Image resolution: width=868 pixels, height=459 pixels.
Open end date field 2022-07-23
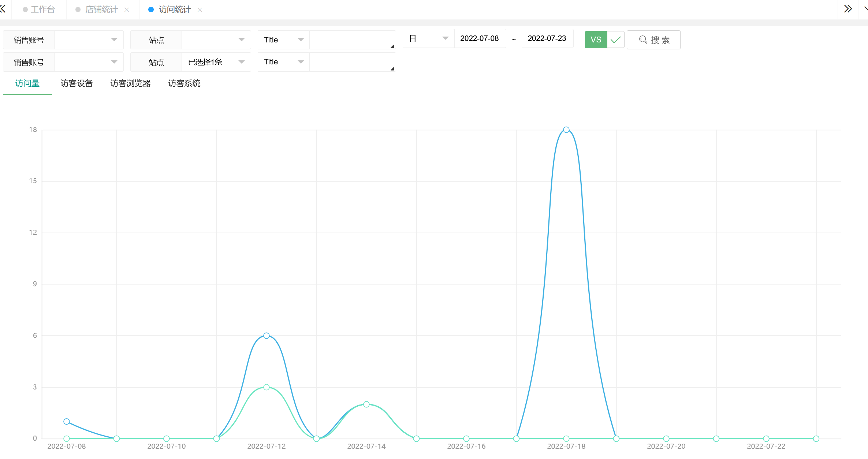(x=547, y=38)
